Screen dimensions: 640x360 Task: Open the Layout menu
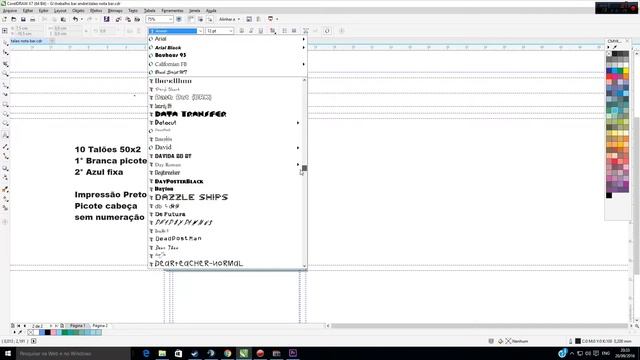(60, 11)
